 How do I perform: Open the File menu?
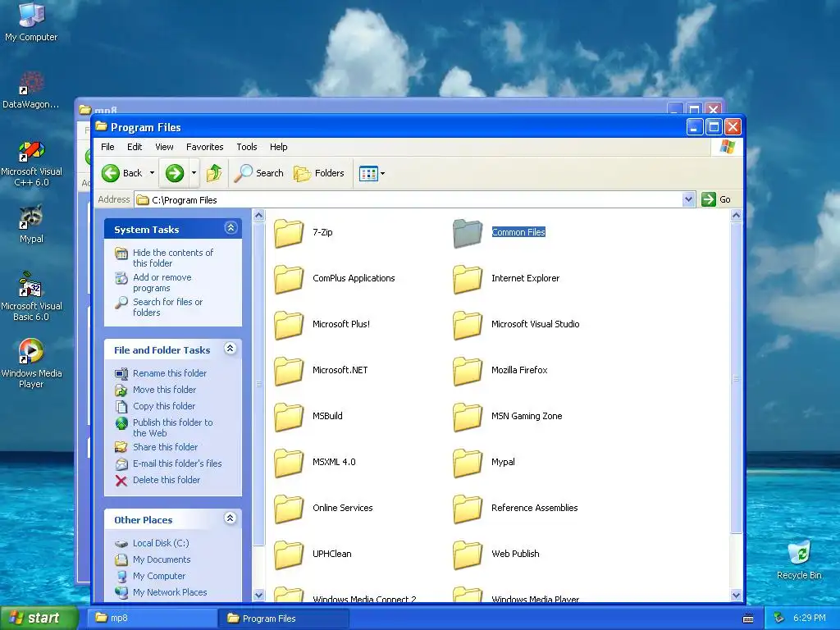point(107,147)
